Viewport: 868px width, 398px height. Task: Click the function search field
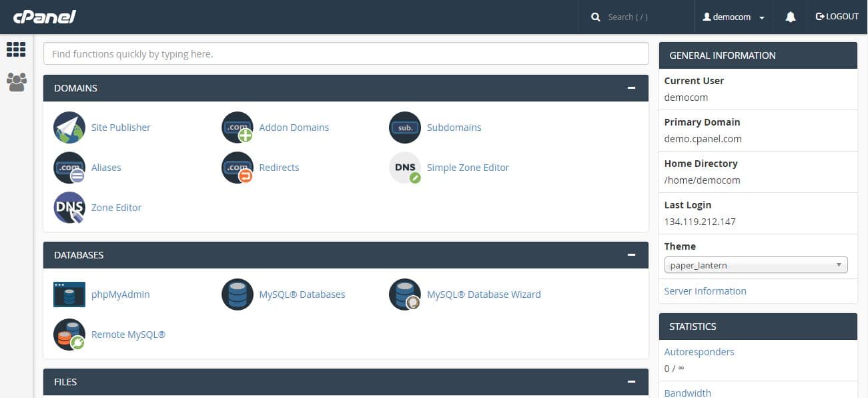coord(346,53)
